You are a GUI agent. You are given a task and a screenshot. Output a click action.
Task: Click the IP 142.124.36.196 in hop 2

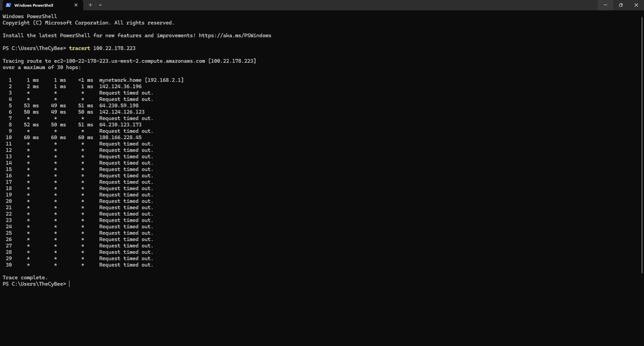point(121,86)
